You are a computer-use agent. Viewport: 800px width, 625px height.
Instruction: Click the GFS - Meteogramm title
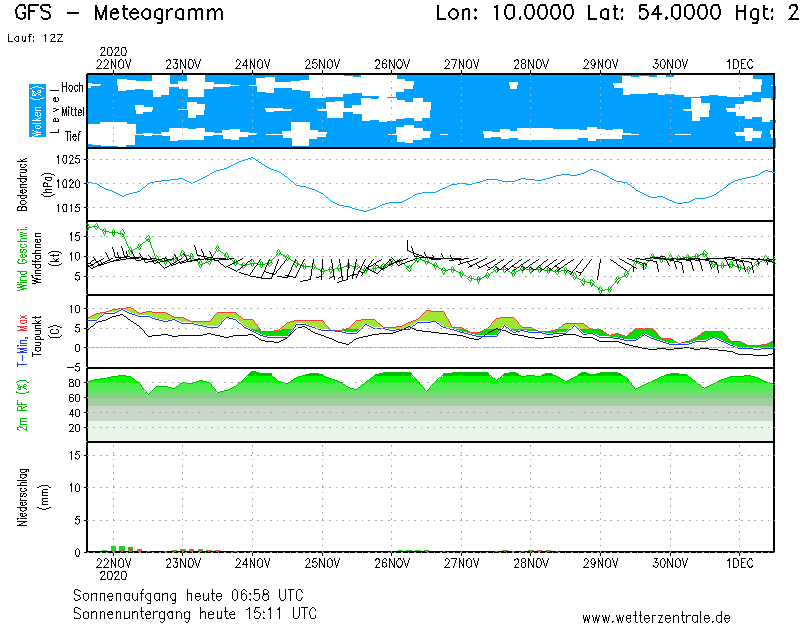pyautogui.click(x=120, y=14)
